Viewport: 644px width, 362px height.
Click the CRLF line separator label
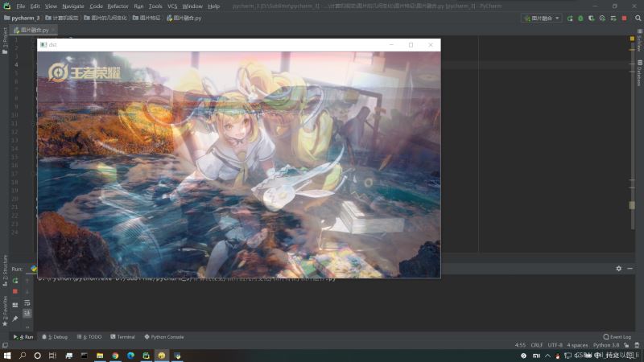pyautogui.click(x=536, y=345)
